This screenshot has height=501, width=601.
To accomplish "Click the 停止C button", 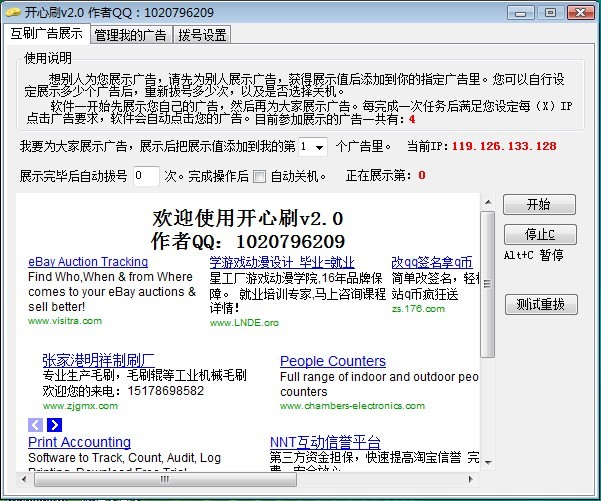I will 540,234.
